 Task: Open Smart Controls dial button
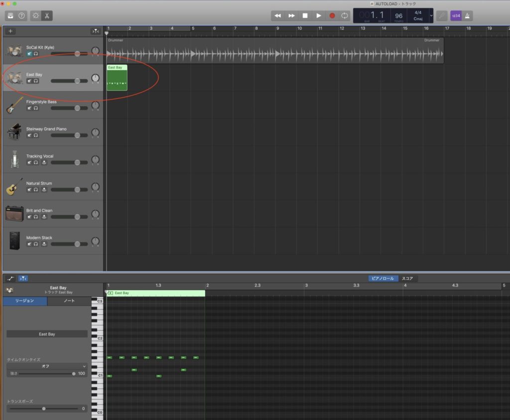click(36, 16)
